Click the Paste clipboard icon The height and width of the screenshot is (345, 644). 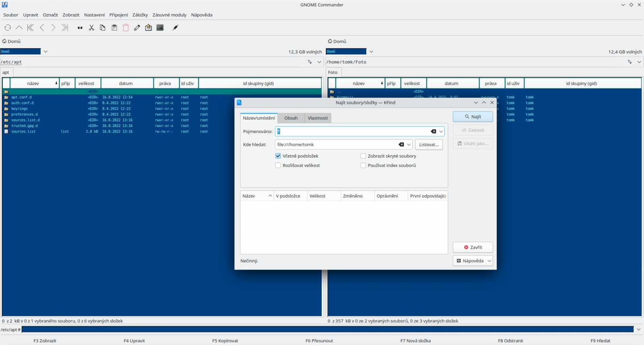114,28
